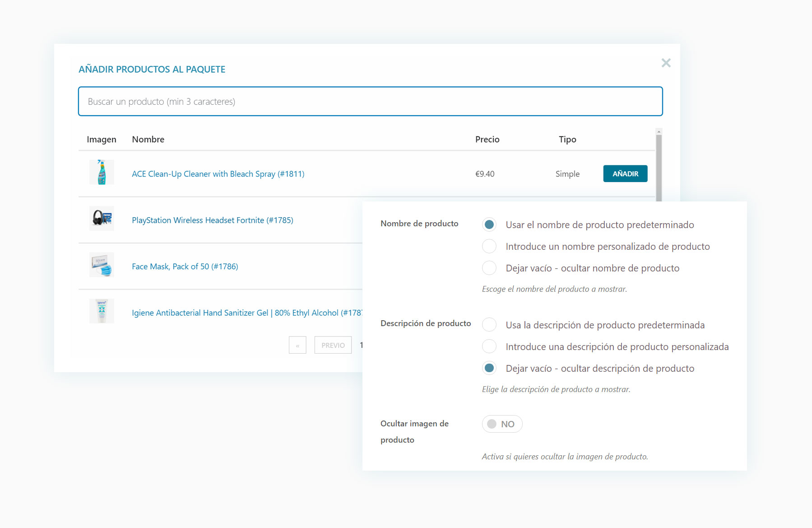The width and height of the screenshot is (812, 528).
Task: Open ACE Clean-Up Cleaner with Bleach Spray link
Action: pos(218,174)
